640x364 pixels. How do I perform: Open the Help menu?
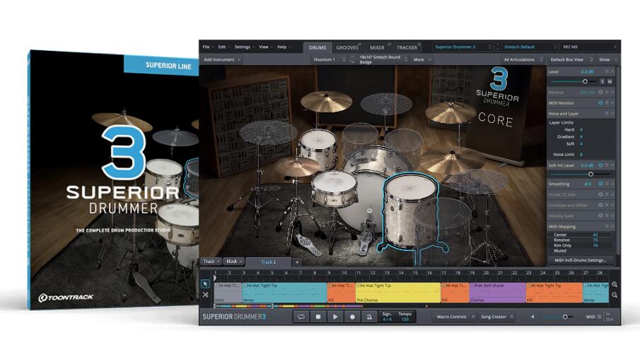click(x=284, y=47)
